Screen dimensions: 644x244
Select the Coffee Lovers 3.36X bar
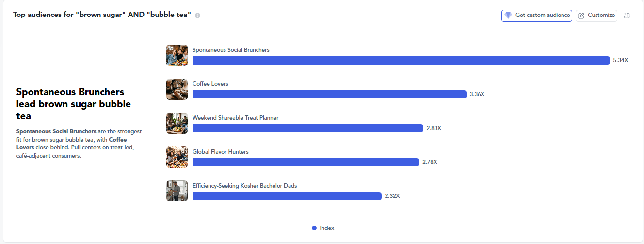tap(329, 94)
